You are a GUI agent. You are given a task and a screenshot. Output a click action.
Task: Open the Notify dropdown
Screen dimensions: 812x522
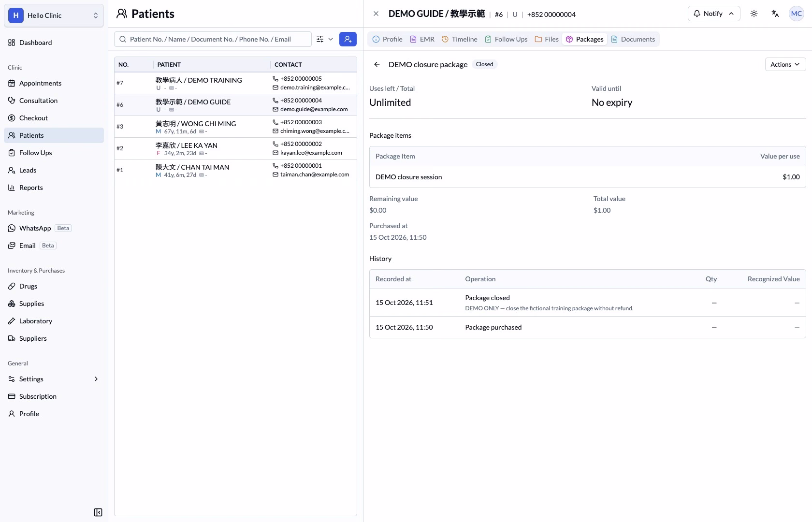click(713, 14)
